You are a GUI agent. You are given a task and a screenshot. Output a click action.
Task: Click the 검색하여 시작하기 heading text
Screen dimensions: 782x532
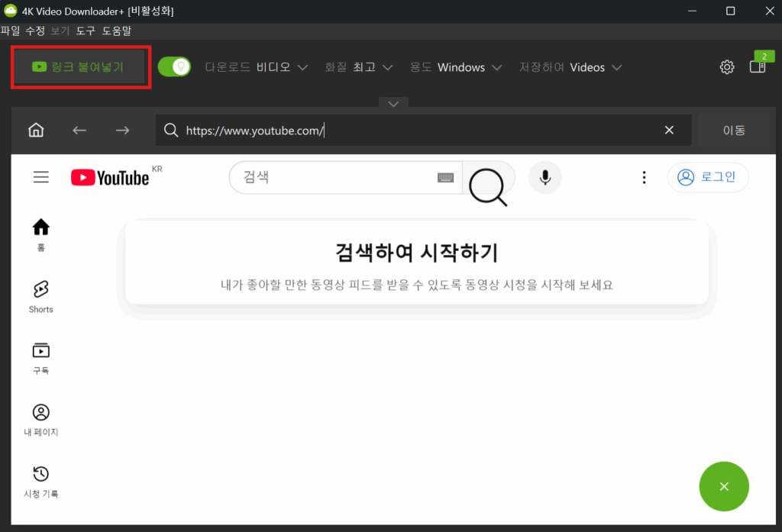coord(416,253)
